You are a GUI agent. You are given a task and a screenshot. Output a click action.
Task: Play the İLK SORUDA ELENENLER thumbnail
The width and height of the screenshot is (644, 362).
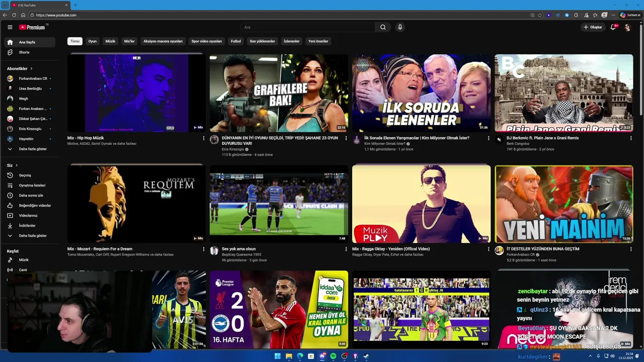(x=421, y=93)
